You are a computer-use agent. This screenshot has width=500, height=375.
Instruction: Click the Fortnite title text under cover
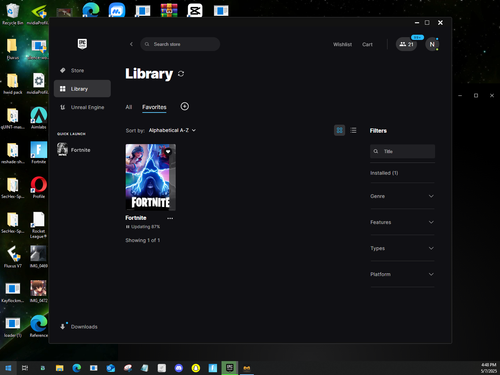pyautogui.click(x=136, y=218)
